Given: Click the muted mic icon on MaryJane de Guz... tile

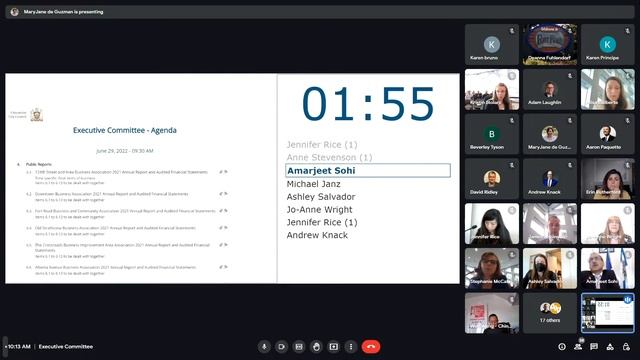Looking at the screenshot, I should (570, 120).
